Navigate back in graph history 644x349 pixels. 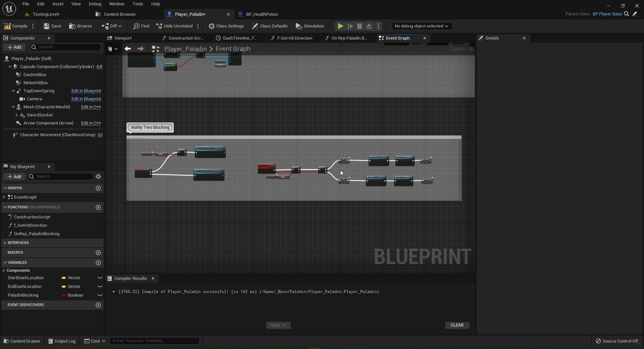coord(128,48)
